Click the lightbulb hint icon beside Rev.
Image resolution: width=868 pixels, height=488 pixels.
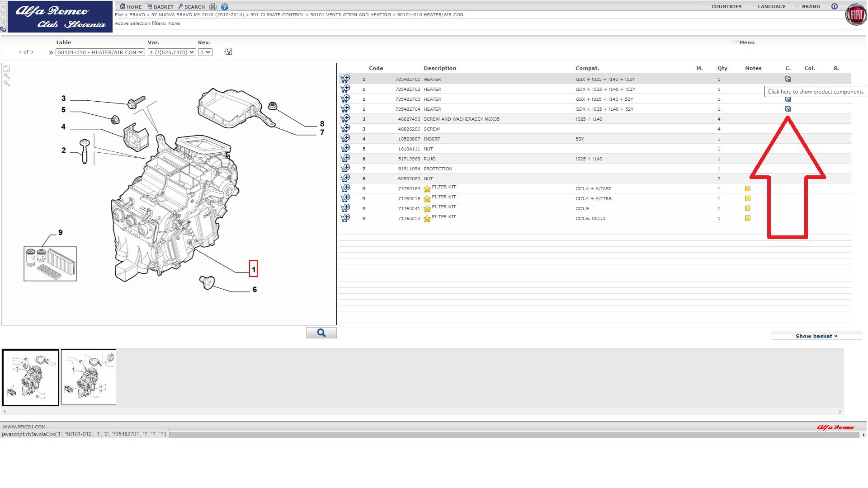pos(228,52)
